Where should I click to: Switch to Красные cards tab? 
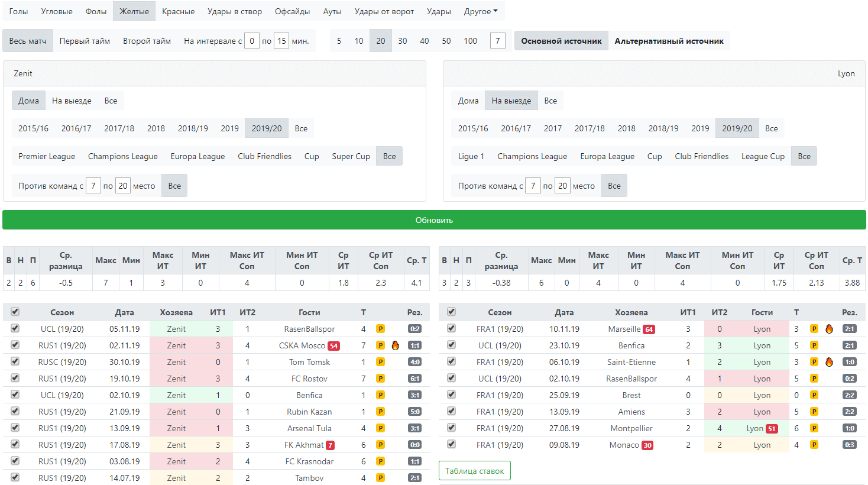(178, 11)
